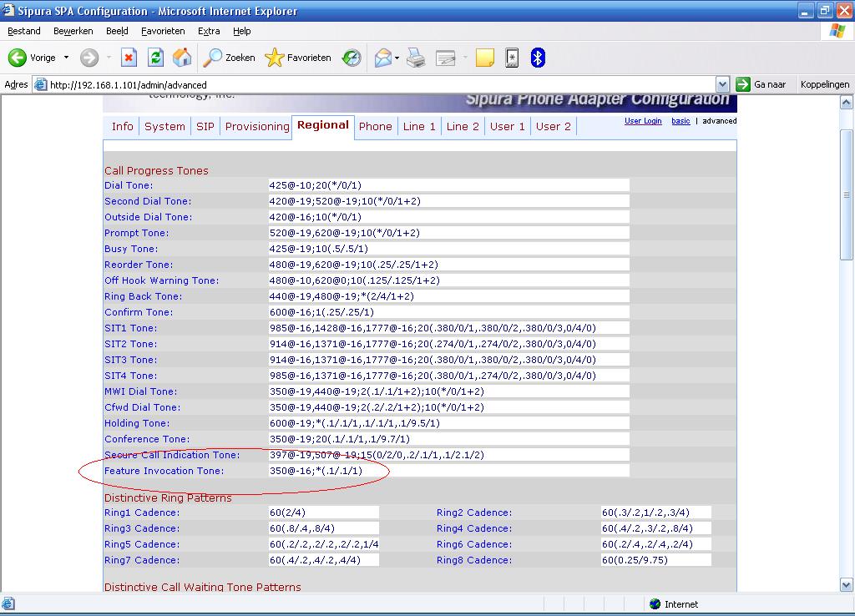Open the Forward button history dropdown arrow
Screen dimensions: 855x616
109,58
